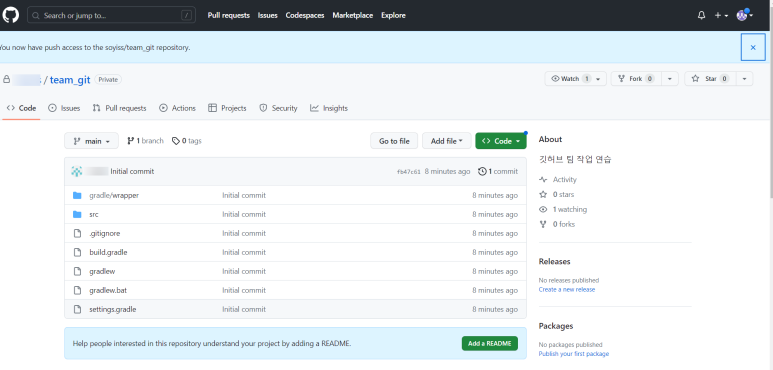Open the gradlew file

tap(102, 271)
